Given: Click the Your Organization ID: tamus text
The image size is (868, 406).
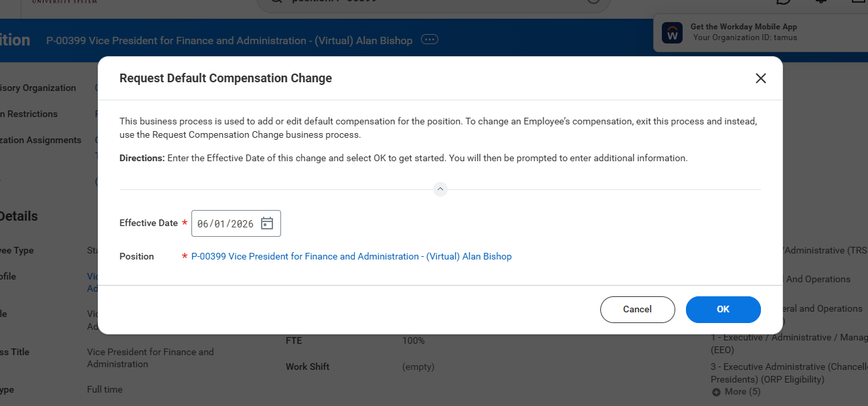Looking at the screenshot, I should click(x=745, y=38).
